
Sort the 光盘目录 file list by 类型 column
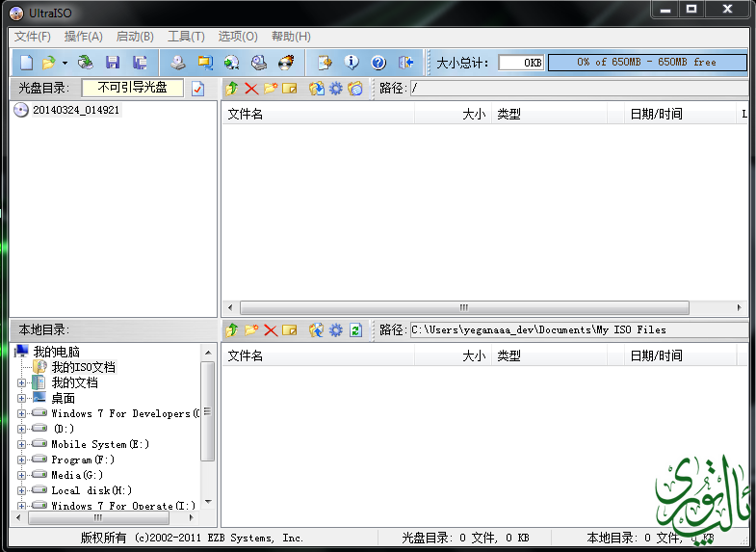tap(550, 115)
